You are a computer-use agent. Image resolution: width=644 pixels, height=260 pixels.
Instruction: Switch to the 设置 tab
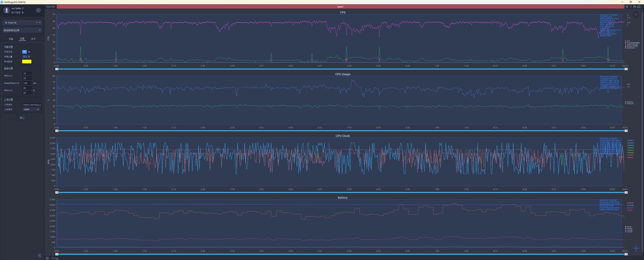(22, 38)
